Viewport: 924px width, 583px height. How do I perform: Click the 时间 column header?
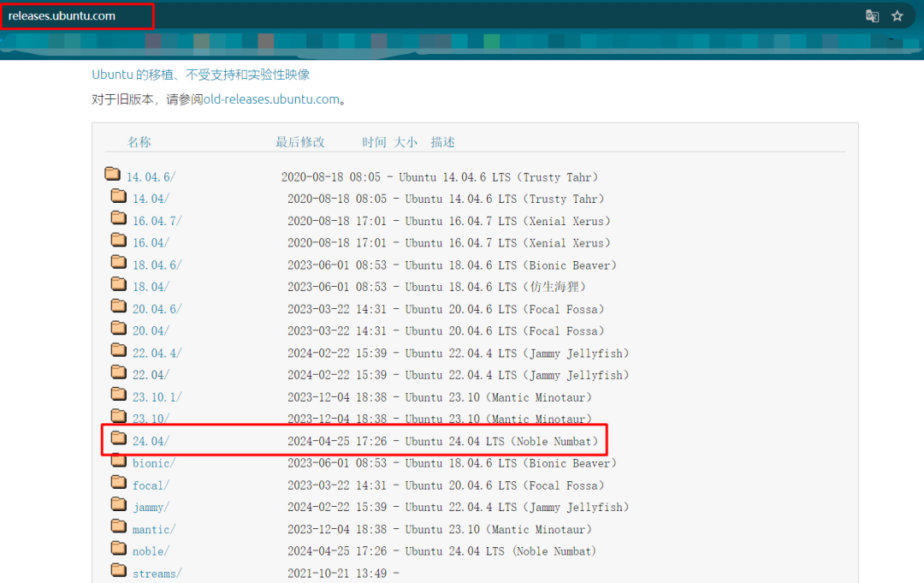tap(374, 142)
